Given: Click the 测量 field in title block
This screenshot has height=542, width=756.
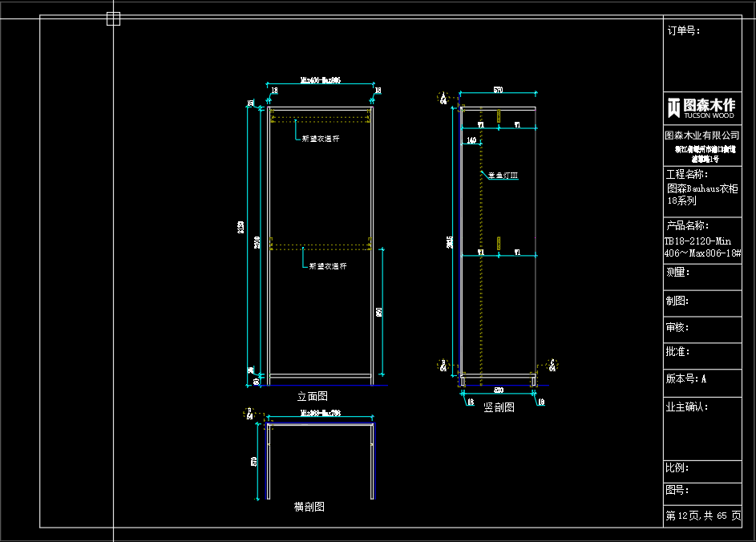Looking at the screenshot, I should [x=677, y=272].
